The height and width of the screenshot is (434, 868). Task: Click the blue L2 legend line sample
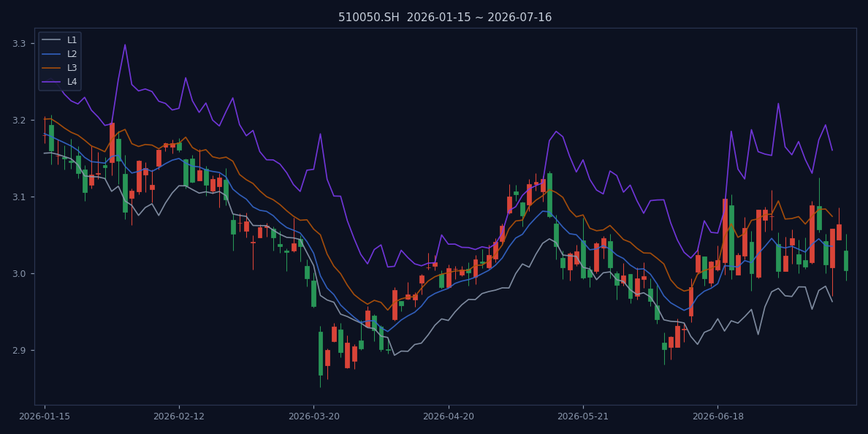coord(51,53)
